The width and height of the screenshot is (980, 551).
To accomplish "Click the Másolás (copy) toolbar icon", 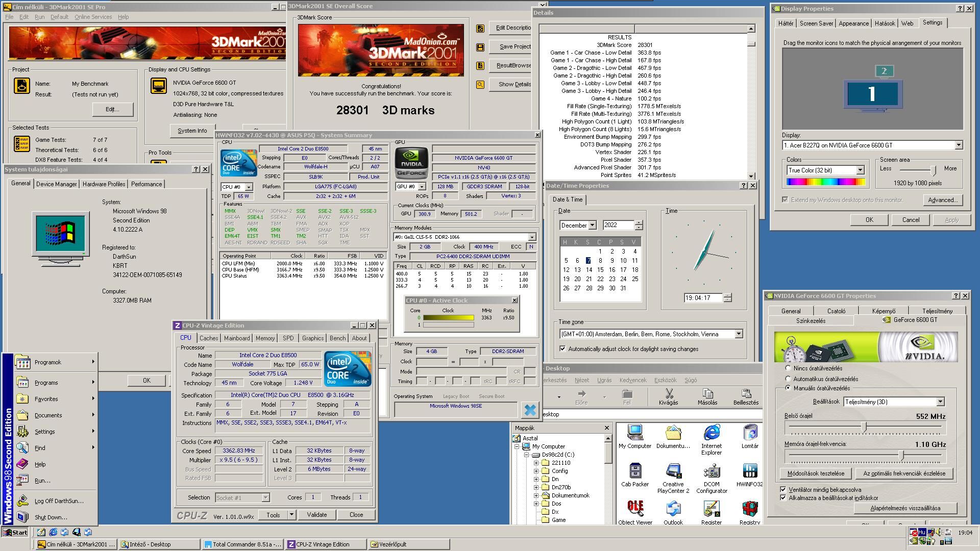I will 707,397.
